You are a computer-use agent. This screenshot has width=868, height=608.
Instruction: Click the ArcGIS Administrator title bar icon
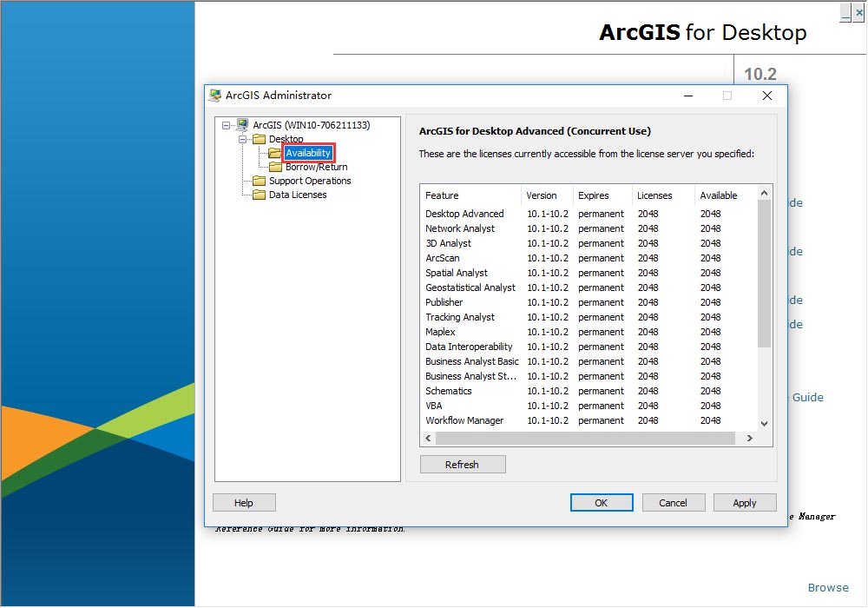pyautogui.click(x=215, y=96)
